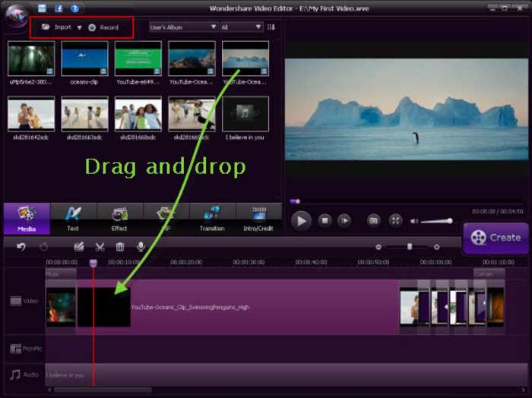
Task: Switch to the Transition tab
Action: tap(212, 219)
